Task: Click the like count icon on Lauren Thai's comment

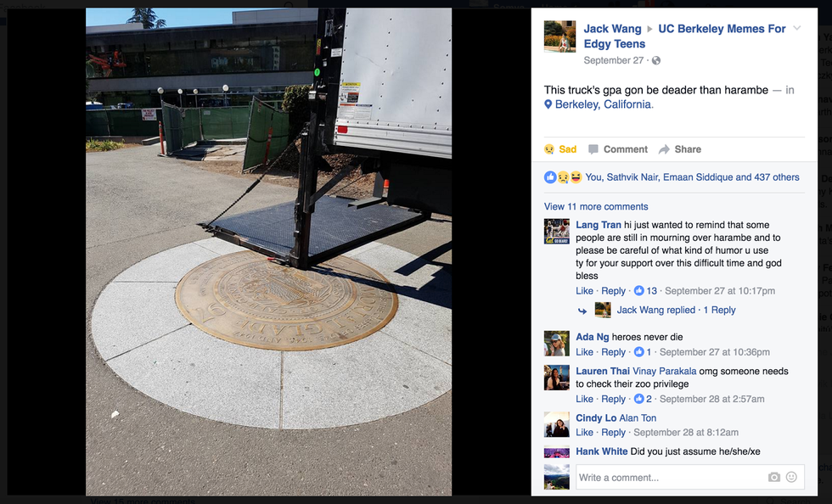Action: (x=638, y=399)
